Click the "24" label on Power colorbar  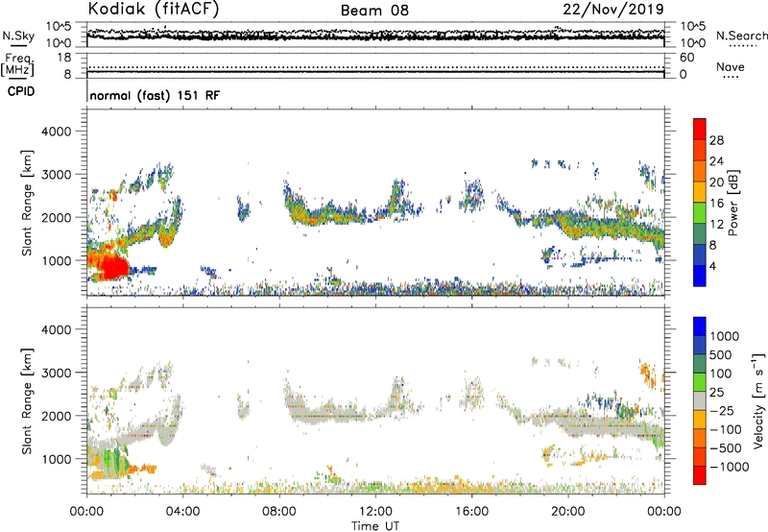pos(716,161)
